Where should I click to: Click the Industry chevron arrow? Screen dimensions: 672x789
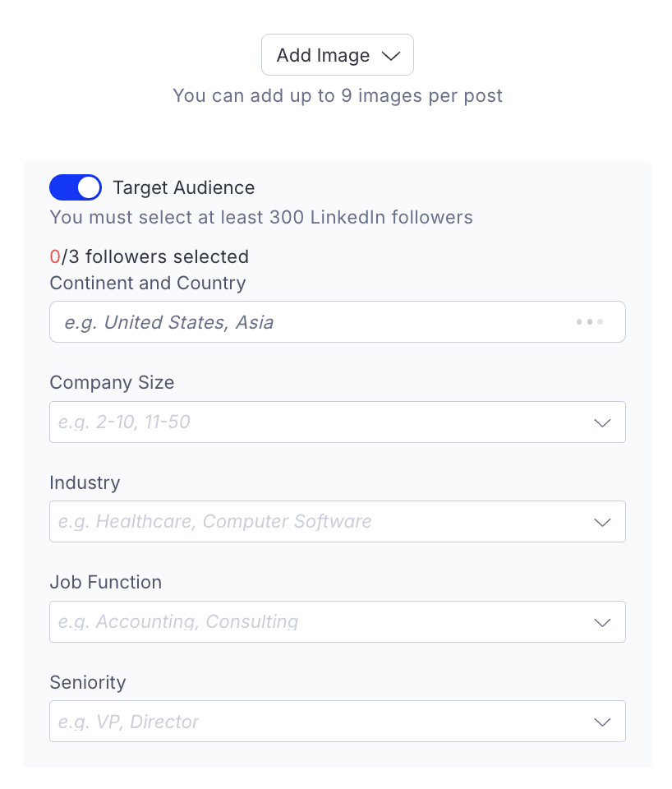pos(602,522)
